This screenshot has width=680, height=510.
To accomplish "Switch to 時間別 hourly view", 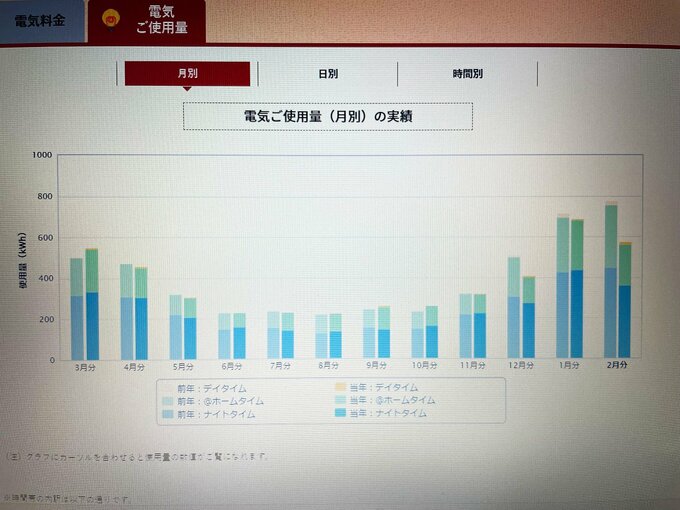I will (467, 74).
